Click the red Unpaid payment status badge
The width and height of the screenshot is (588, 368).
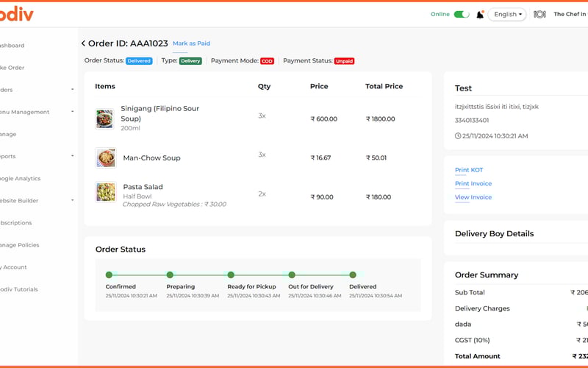click(344, 61)
